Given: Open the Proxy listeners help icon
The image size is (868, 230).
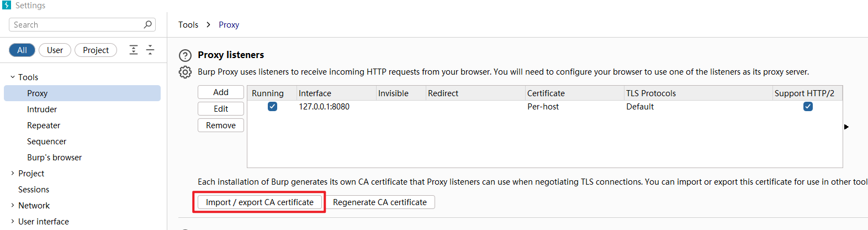Looking at the screenshot, I should click(185, 55).
